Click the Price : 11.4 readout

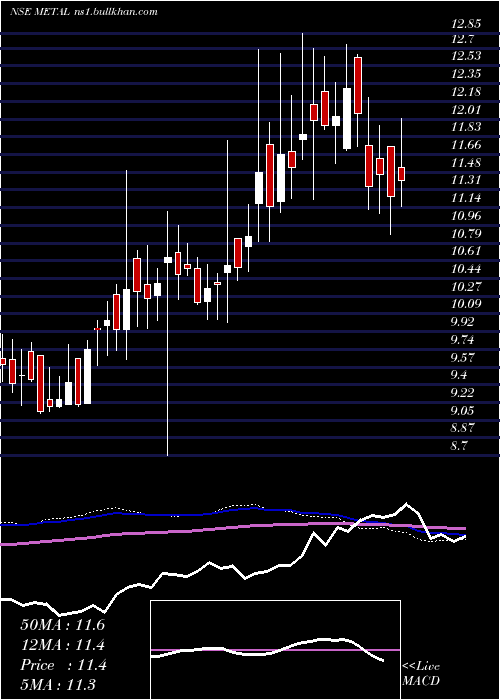click(x=63, y=665)
